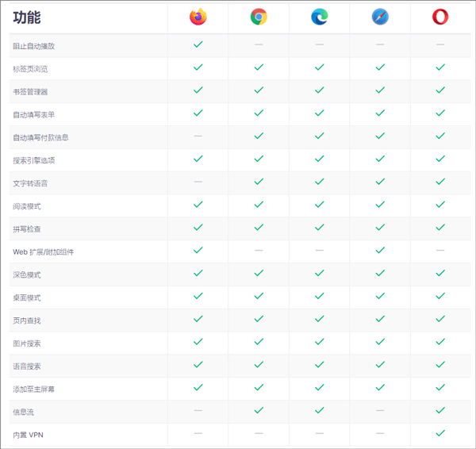This screenshot has width=476, height=449.
Task: Click the 书签管理器 feature label
Action: tap(30, 91)
